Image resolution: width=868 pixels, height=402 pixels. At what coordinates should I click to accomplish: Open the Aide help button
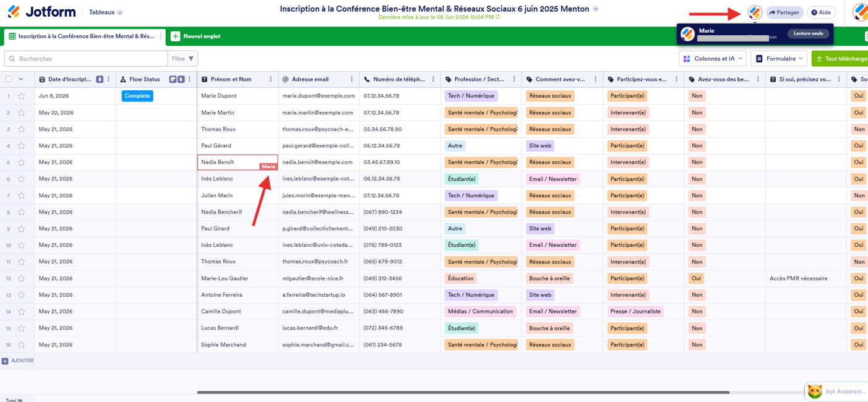[822, 12]
